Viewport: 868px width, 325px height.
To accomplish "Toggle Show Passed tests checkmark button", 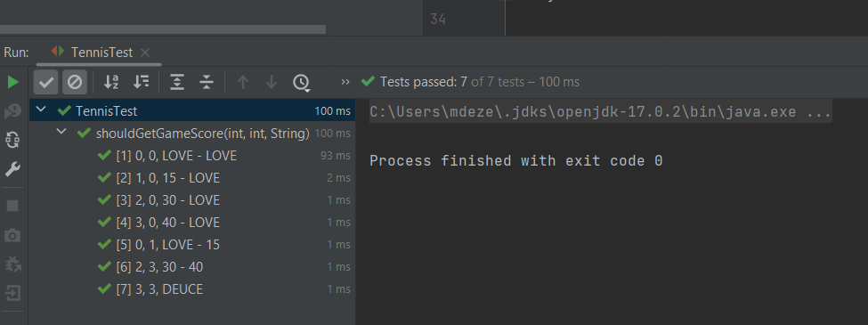I will tap(46, 83).
